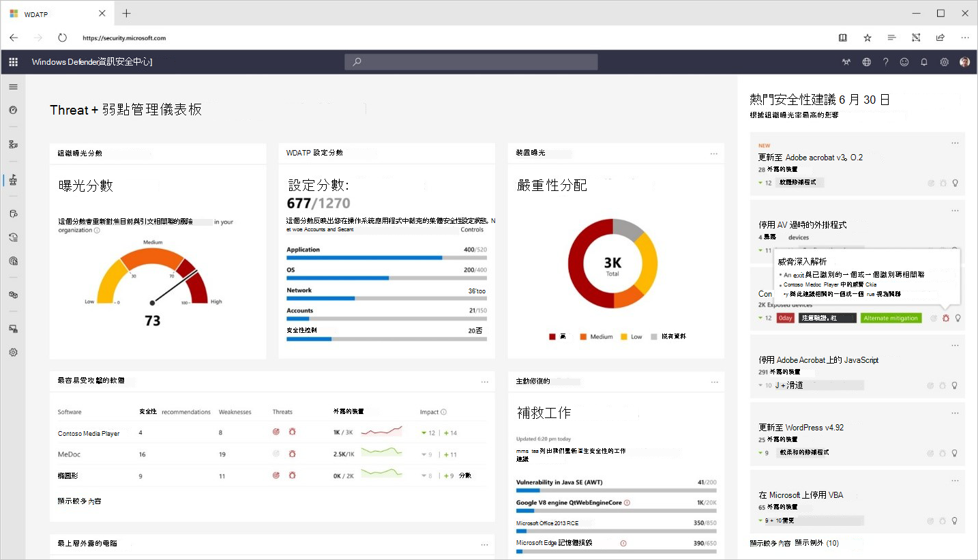Open ellipsis menu on Adobe acrobat recommendation
The image size is (978, 560).
coord(955,143)
